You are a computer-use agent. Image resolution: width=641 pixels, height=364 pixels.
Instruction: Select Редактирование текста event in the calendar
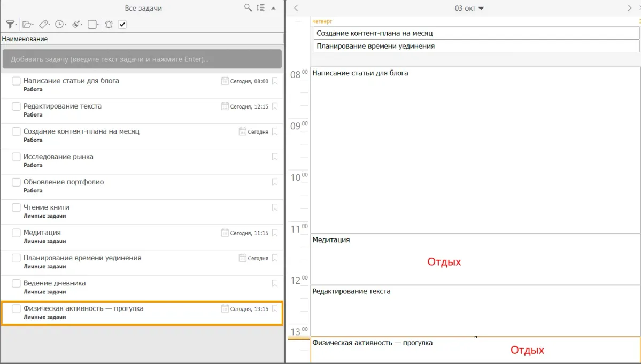point(475,310)
